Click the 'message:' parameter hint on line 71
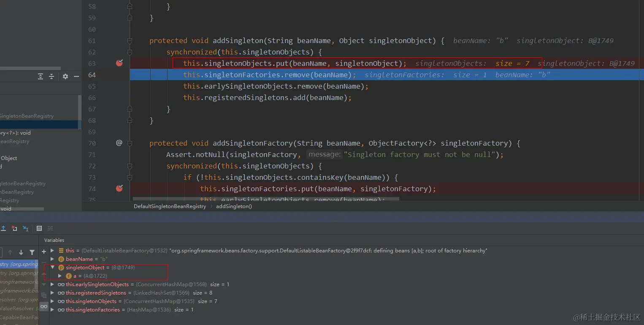 click(324, 154)
